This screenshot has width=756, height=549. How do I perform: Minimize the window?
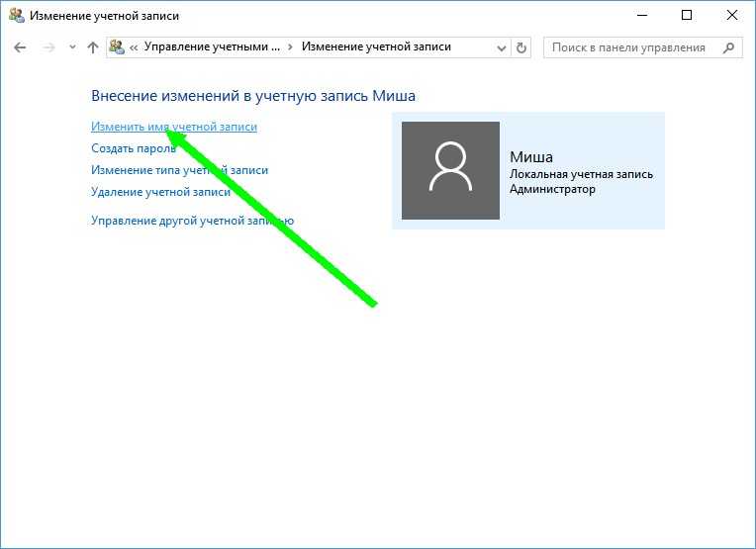(642, 16)
